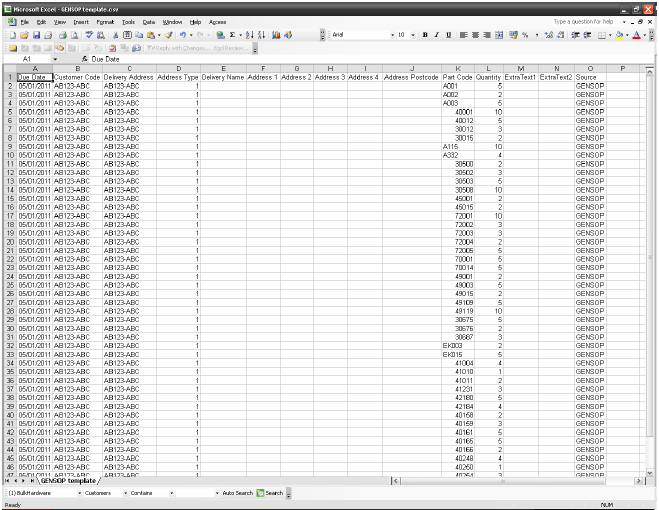Toggle underline formatting
This screenshot has width=659, height=510.
coord(448,35)
